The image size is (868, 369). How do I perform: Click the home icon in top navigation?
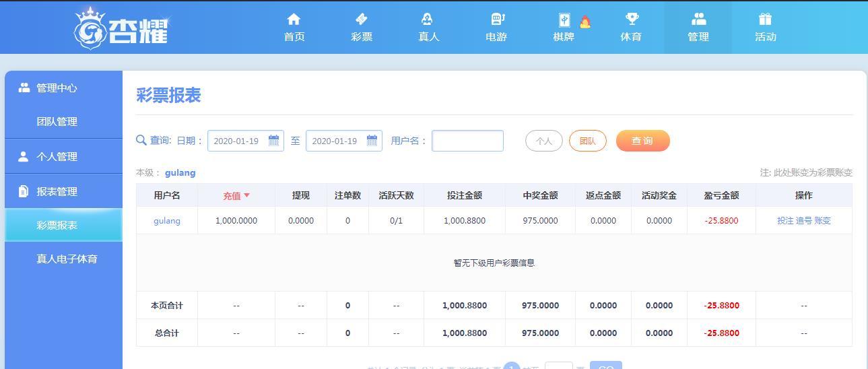(294, 20)
